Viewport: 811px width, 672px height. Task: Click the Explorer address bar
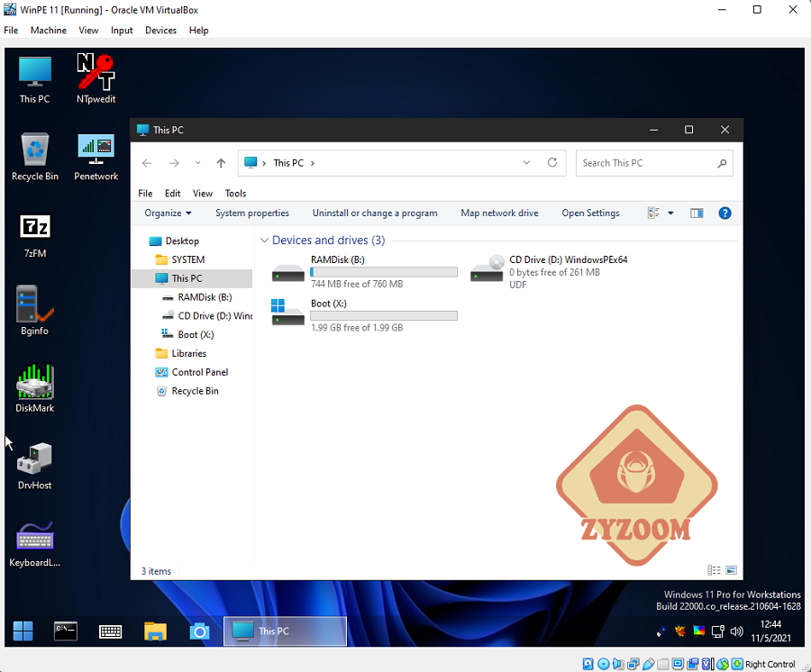(402, 163)
